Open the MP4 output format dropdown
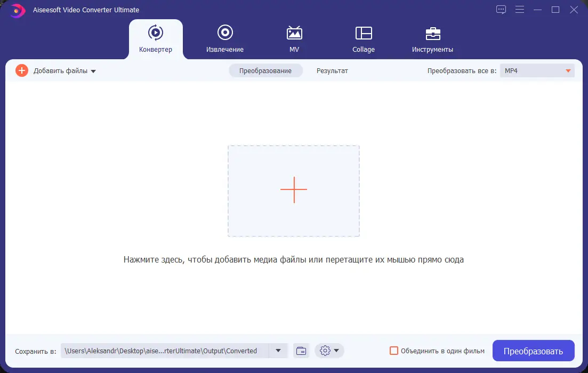This screenshot has height=373, width=588. click(x=536, y=70)
